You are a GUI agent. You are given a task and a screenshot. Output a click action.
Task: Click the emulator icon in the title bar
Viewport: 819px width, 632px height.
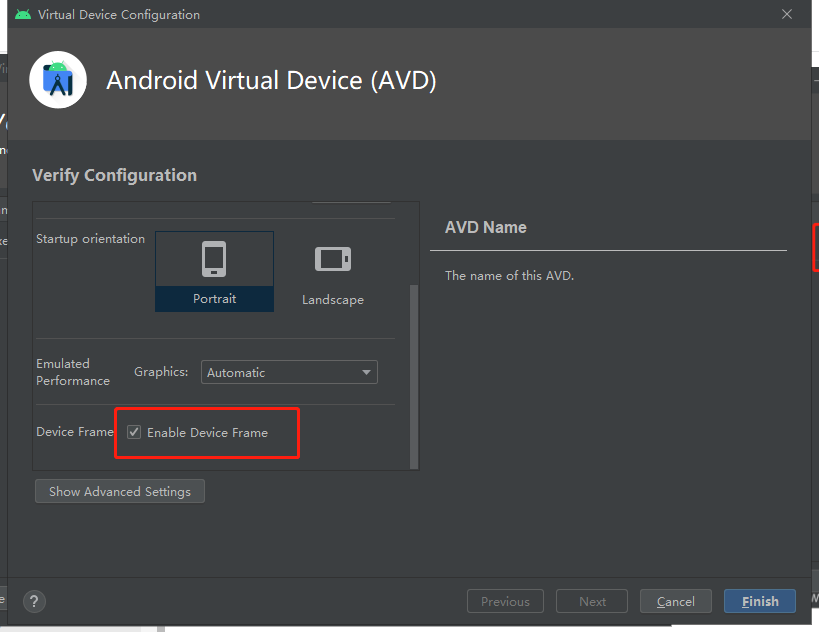pos(22,14)
